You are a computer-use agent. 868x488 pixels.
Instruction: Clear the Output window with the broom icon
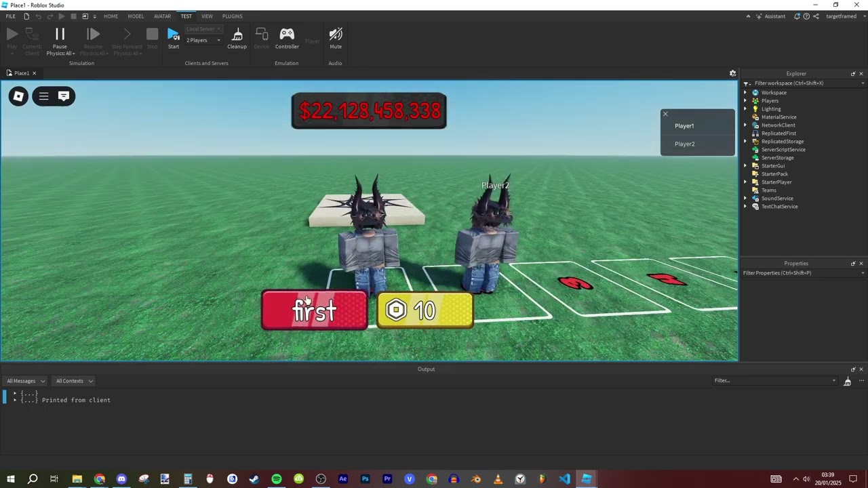coord(847,382)
